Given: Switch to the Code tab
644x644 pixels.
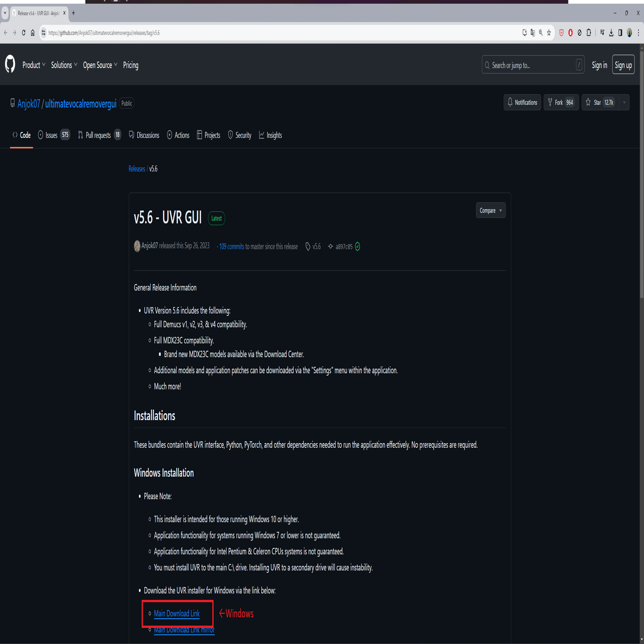Looking at the screenshot, I should (x=22, y=135).
